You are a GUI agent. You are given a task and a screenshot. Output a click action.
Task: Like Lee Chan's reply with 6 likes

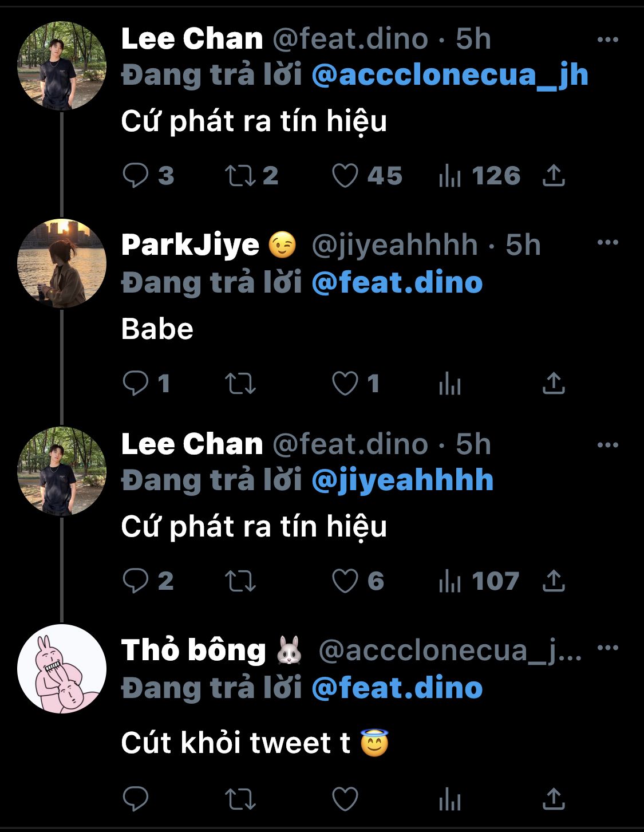pos(345,581)
